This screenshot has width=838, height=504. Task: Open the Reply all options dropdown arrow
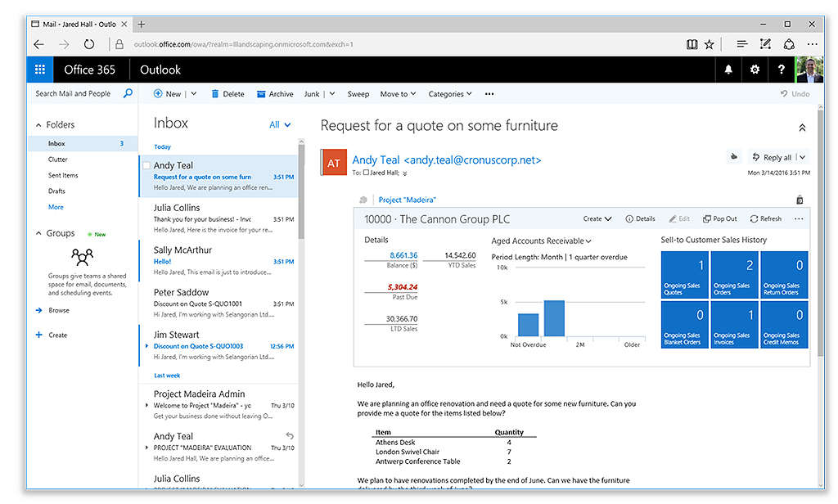point(802,157)
